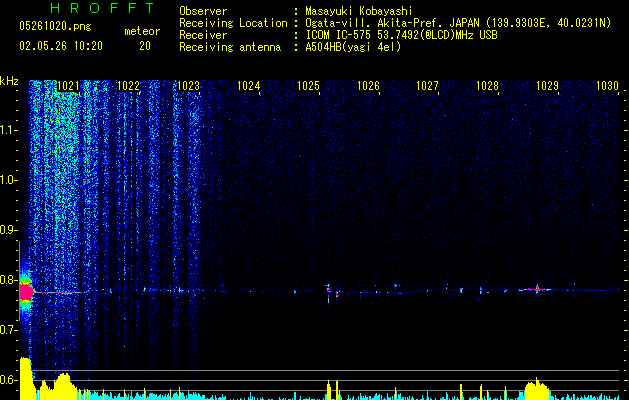Click the yellow signal hump below 1029

(537, 390)
